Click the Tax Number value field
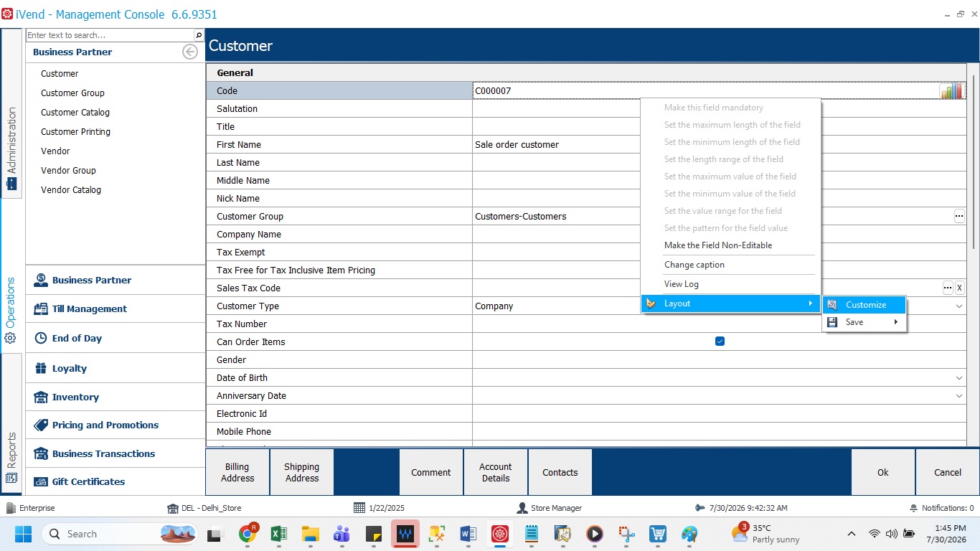The width and height of the screenshot is (980, 551). click(720, 324)
